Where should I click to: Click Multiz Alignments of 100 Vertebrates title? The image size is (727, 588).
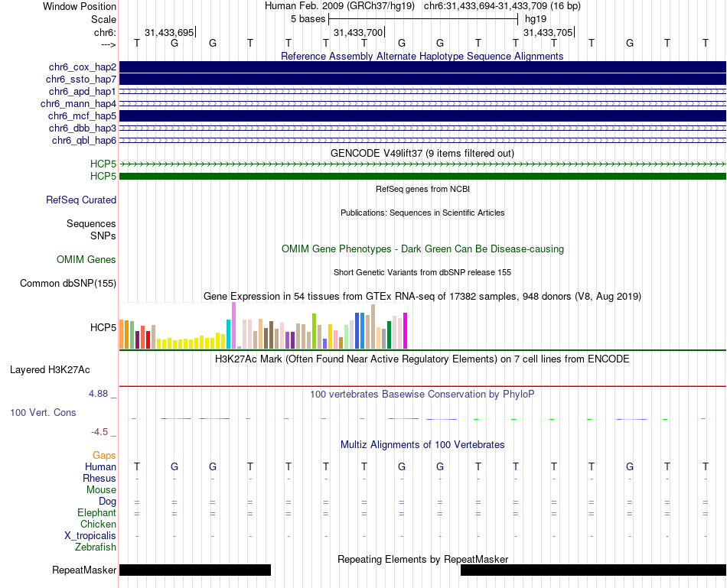pyautogui.click(x=422, y=445)
